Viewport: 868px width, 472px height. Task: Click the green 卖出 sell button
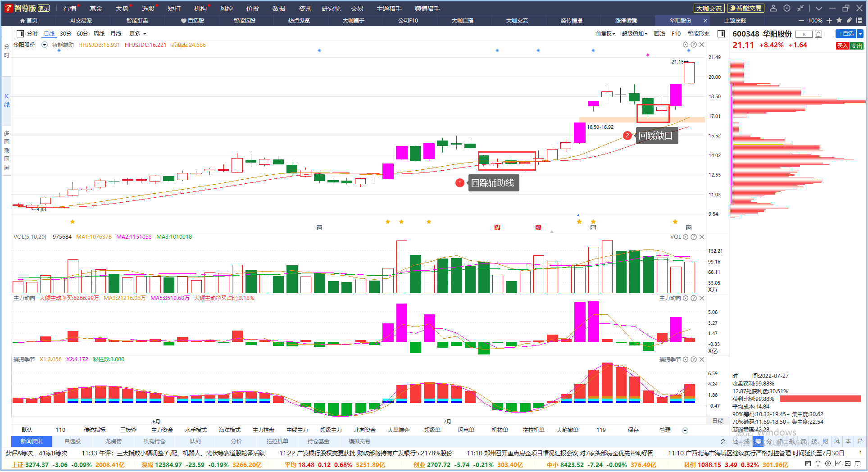coord(857,45)
